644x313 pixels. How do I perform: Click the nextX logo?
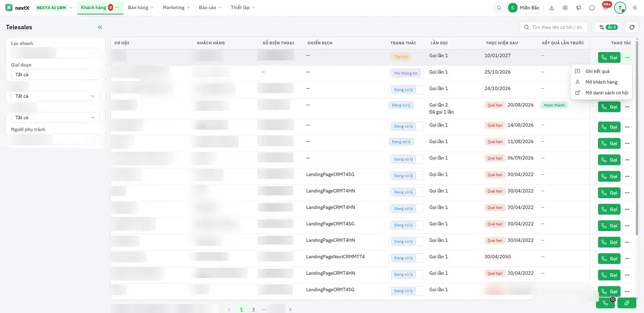click(17, 8)
